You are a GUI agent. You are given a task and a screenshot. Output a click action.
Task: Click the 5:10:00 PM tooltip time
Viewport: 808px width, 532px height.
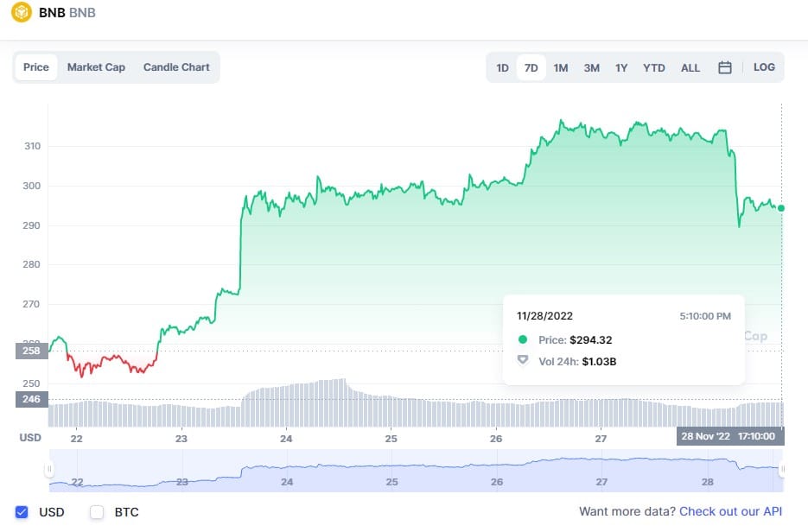(705, 316)
